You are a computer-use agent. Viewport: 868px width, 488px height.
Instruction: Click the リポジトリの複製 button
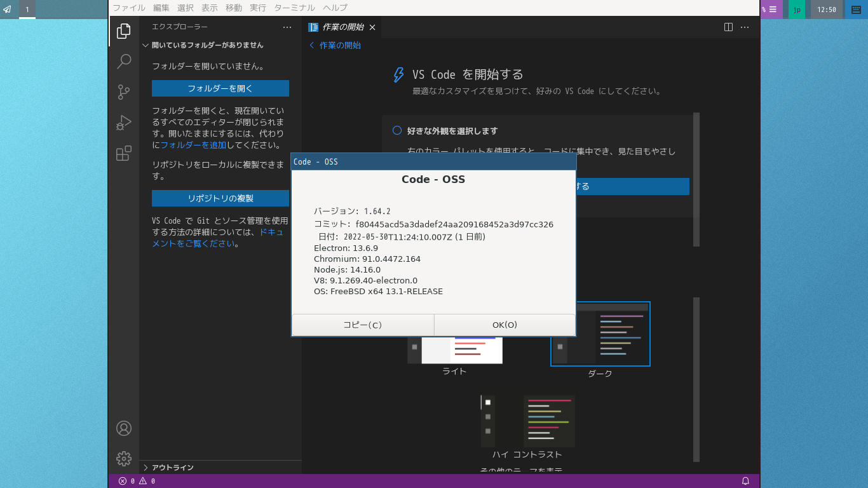pyautogui.click(x=220, y=198)
